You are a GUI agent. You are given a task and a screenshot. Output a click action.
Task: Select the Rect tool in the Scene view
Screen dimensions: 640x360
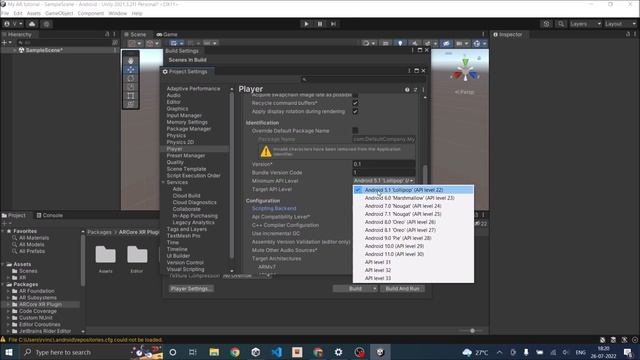click(131, 96)
